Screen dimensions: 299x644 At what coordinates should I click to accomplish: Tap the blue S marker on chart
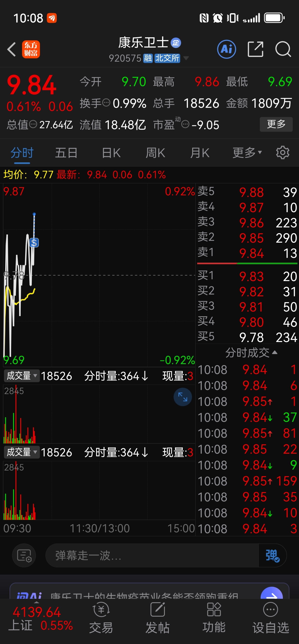tap(34, 242)
